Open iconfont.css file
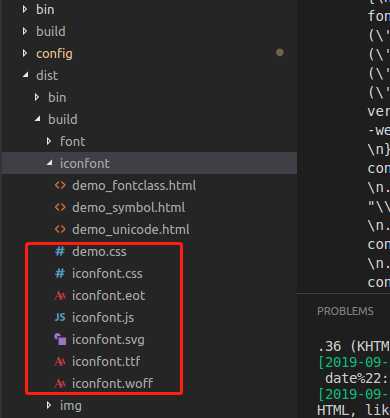This screenshot has height=418, width=390. pyautogui.click(x=107, y=273)
